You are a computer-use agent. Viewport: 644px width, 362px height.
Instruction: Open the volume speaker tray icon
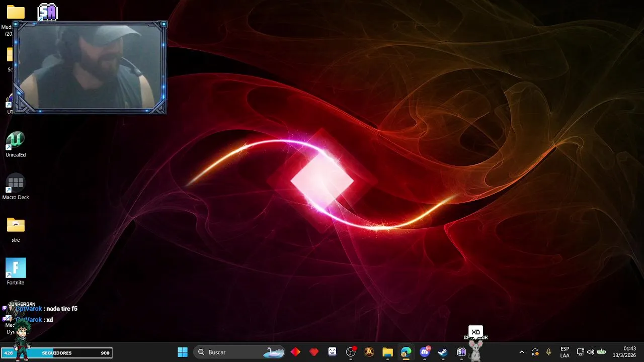590,352
